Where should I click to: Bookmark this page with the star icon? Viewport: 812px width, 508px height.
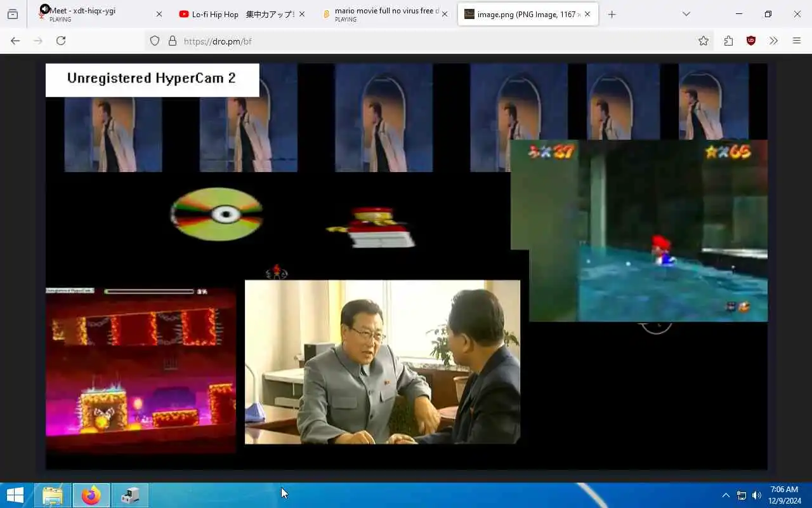click(x=703, y=41)
